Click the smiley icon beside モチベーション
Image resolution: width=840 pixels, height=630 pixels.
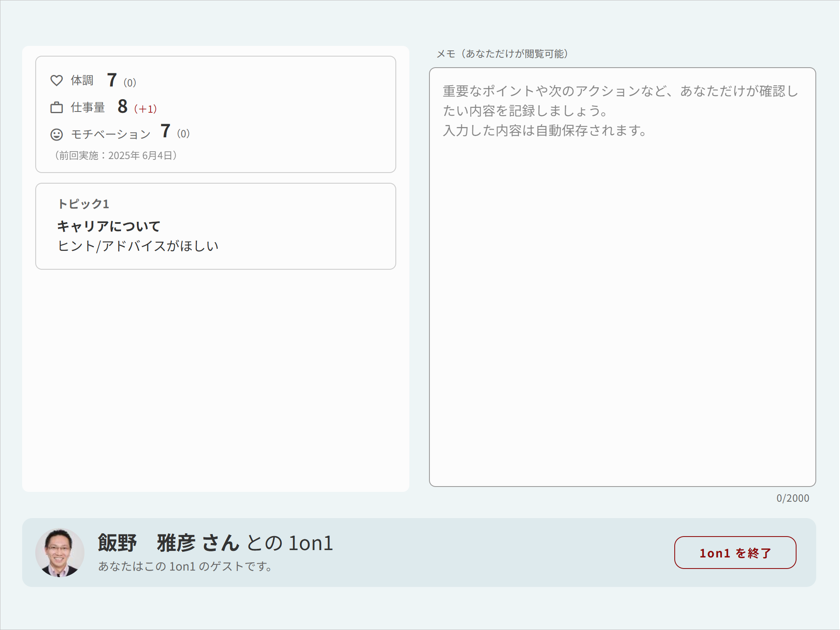click(x=57, y=134)
